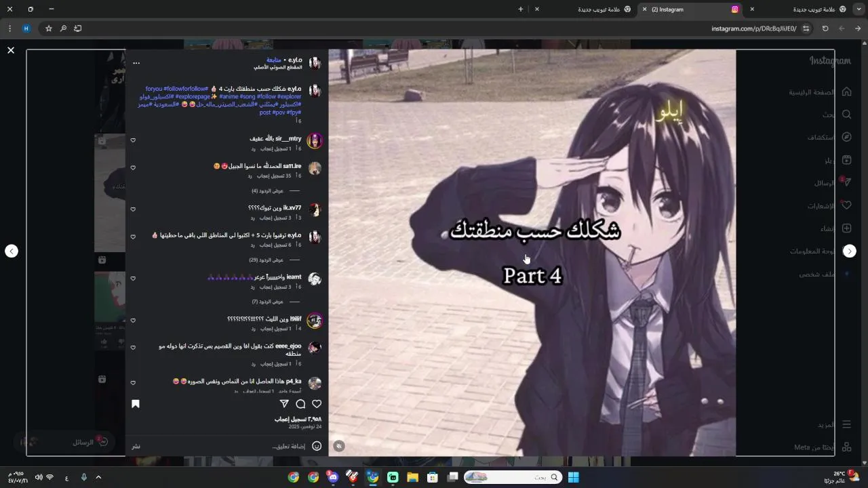Unmute the video with the speaker icon
Screen dimensions: 868x488
[x=339, y=445]
